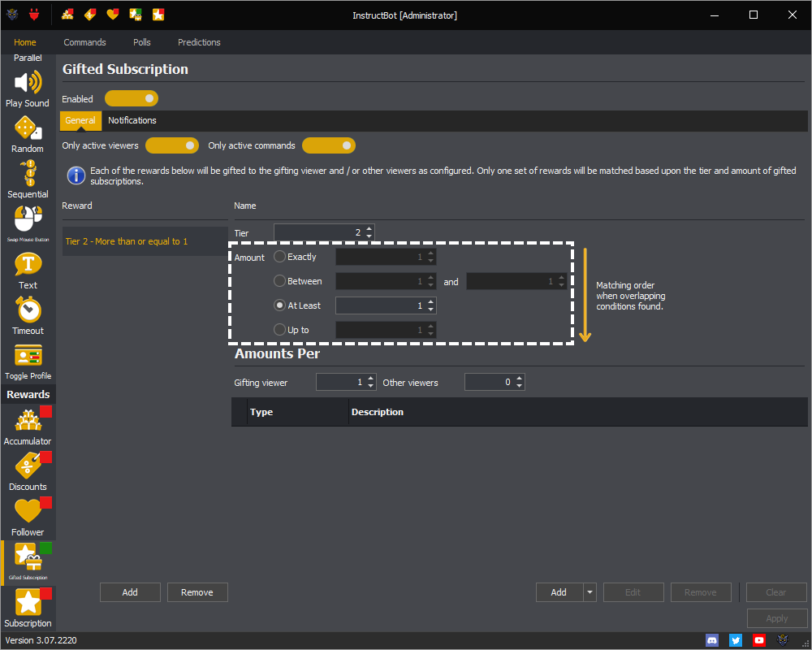Click the Add reward item button near Edit

click(x=559, y=592)
